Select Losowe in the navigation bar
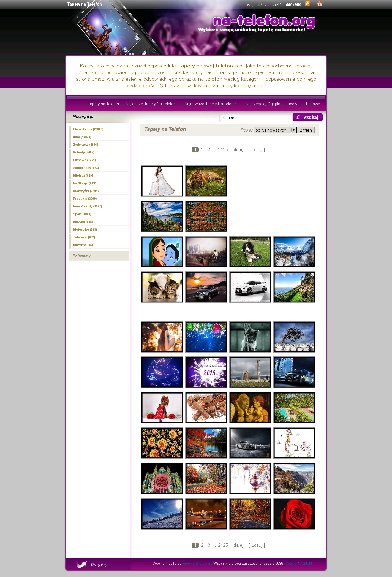Image resolution: width=392 pixels, height=577 pixels. click(x=313, y=104)
